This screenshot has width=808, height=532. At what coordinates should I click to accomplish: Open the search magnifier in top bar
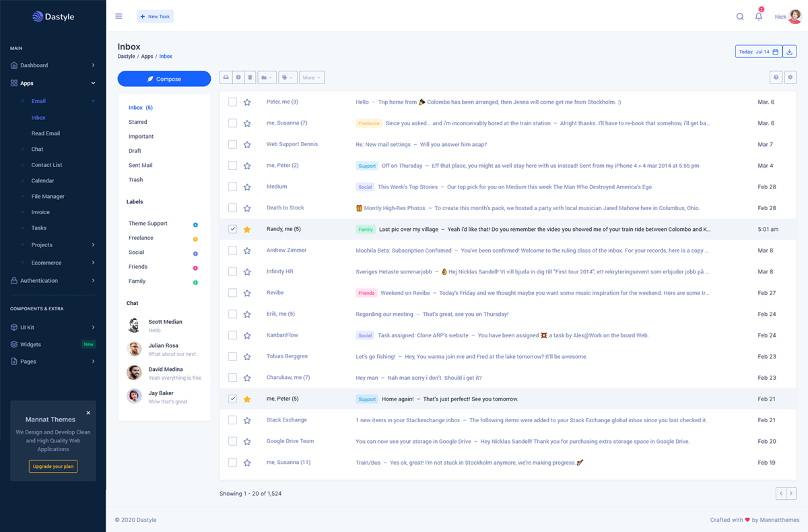[x=740, y=17]
